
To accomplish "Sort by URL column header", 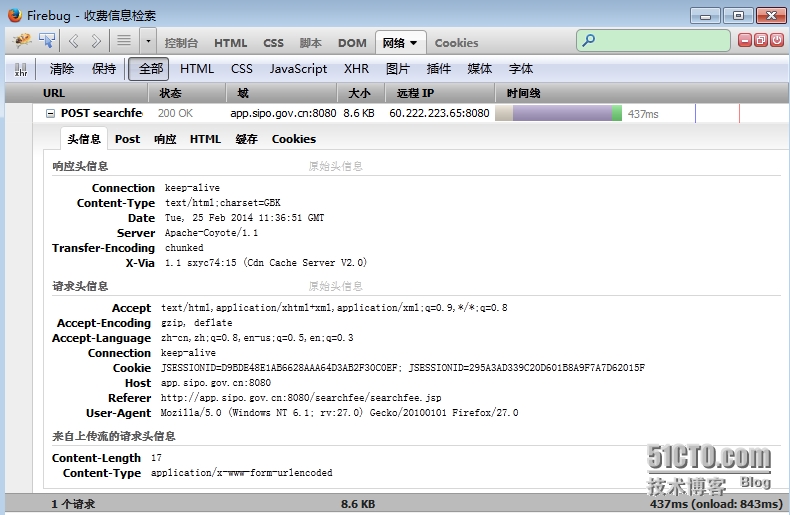I will coord(77,93).
